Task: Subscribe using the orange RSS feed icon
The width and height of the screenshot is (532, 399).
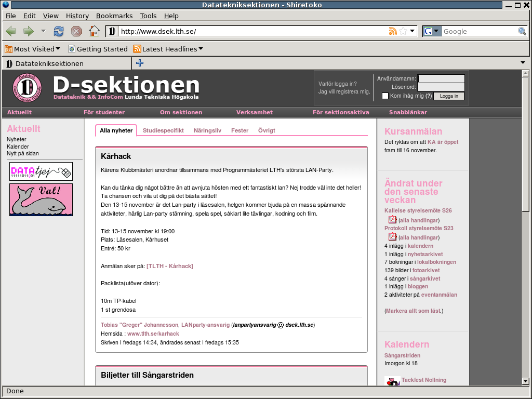Action: 393,31
